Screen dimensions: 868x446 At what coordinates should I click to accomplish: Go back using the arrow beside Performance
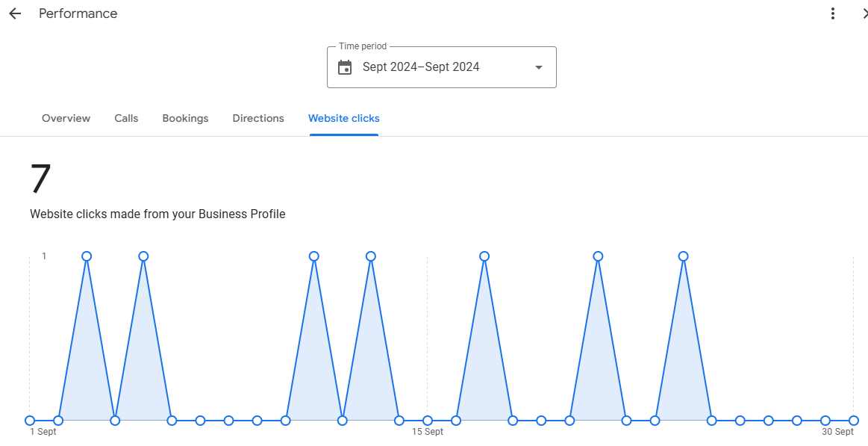click(x=15, y=14)
